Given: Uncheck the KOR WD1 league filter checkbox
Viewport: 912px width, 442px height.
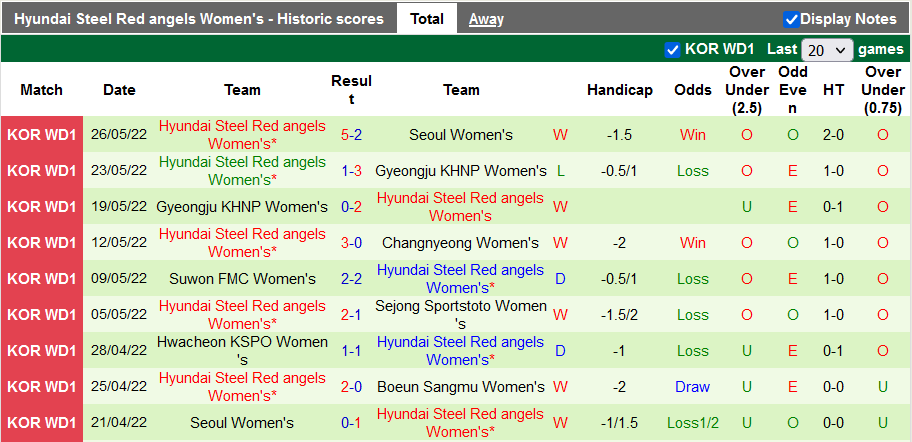Looking at the screenshot, I should (673, 49).
